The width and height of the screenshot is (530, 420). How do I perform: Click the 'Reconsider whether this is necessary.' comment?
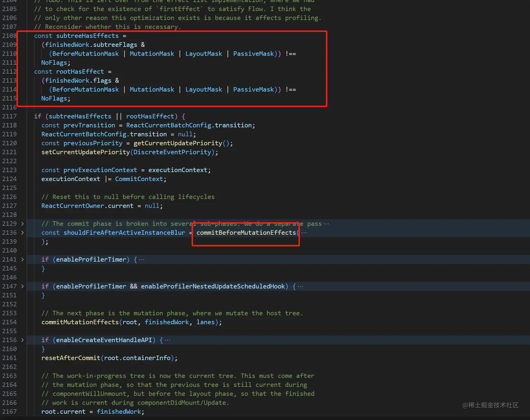coord(108,27)
